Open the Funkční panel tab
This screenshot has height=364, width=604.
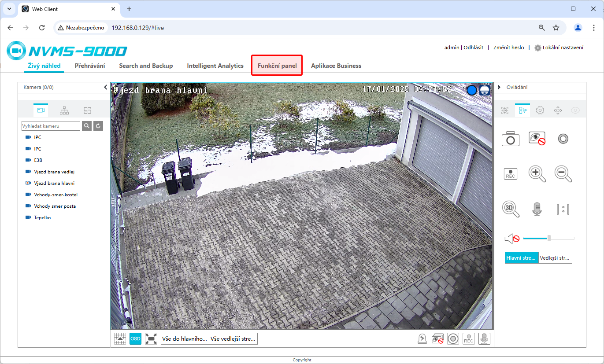277,66
